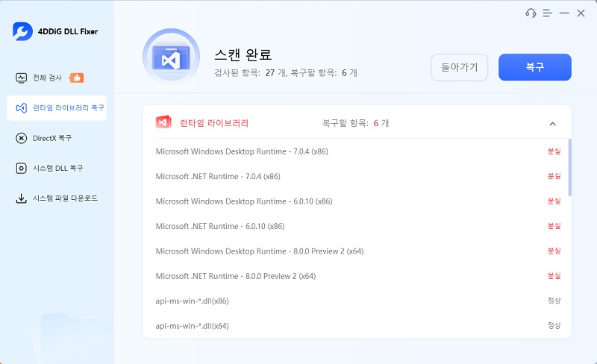Select api-ms-win-*.dll(x64) row

(358, 326)
